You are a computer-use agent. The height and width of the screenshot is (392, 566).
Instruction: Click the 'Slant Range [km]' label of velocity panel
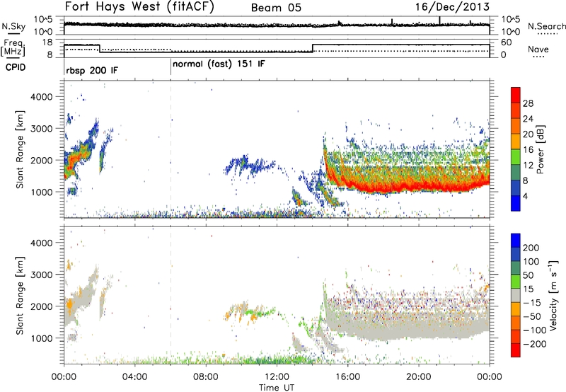(x=20, y=295)
